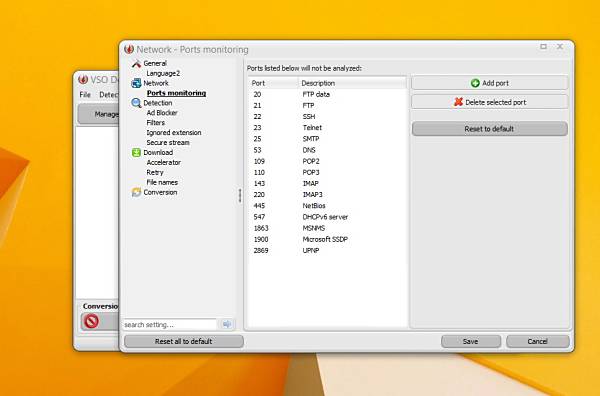The height and width of the screenshot is (396, 600).
Task: Open File menu in VSO window
Action: (x=85, y=95)
